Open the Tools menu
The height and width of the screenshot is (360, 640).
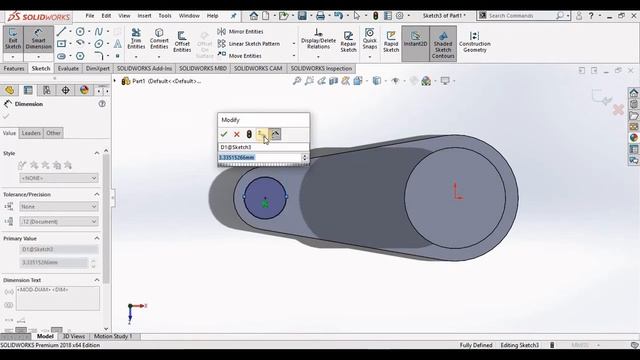tap(165, 16)
